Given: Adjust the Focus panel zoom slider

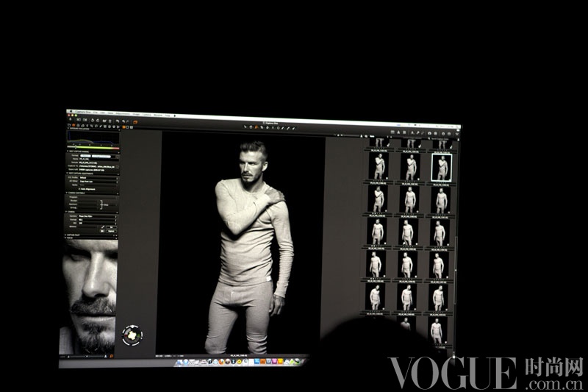Looking at the screenshot, I should pos(86,356).
